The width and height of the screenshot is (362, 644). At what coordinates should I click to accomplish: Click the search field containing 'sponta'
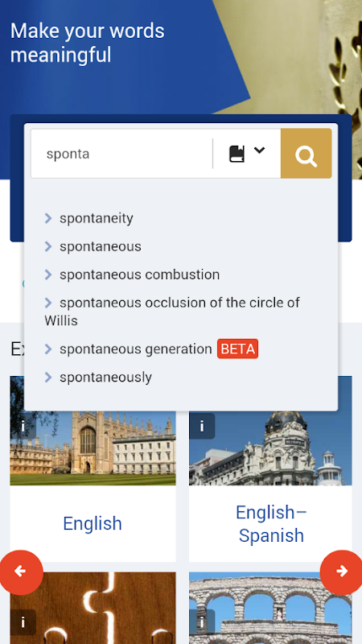(x=121, y=154)
